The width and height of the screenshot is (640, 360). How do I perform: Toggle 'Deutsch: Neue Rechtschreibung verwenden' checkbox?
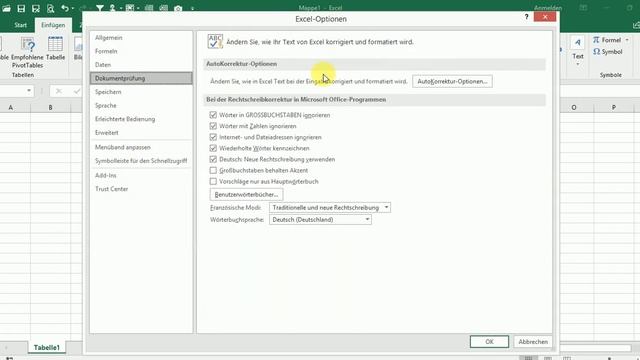pyautogui.click(x=213, y=159)
